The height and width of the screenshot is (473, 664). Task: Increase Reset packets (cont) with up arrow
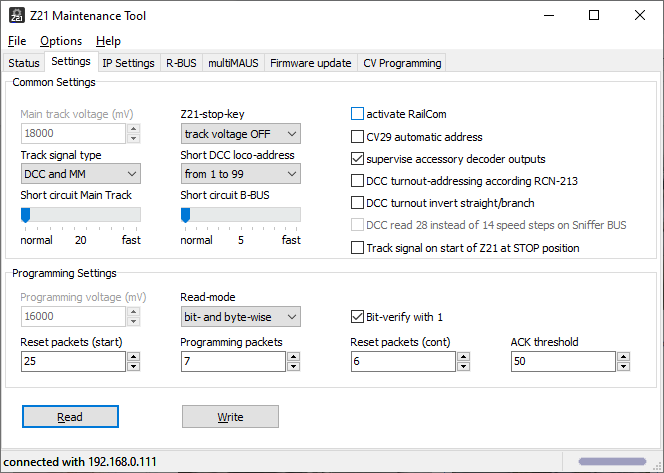tap(464, 357)
